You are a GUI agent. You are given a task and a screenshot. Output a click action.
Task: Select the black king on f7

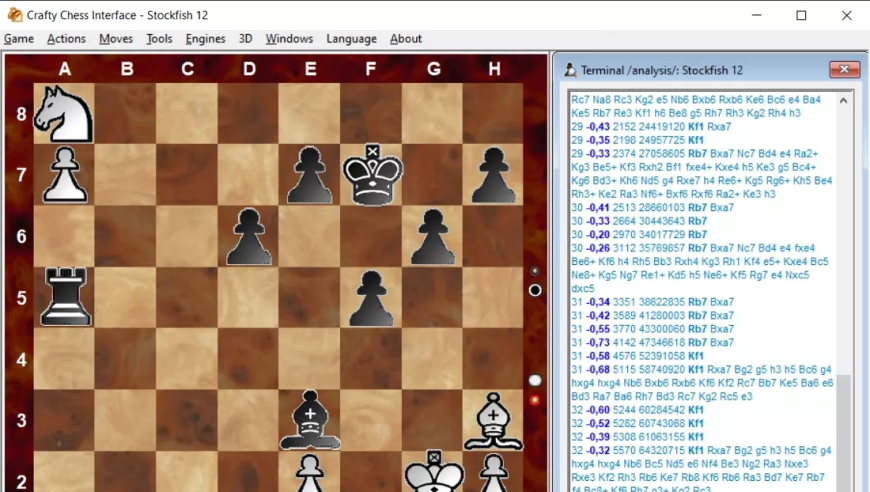click(x=372, y=174)
